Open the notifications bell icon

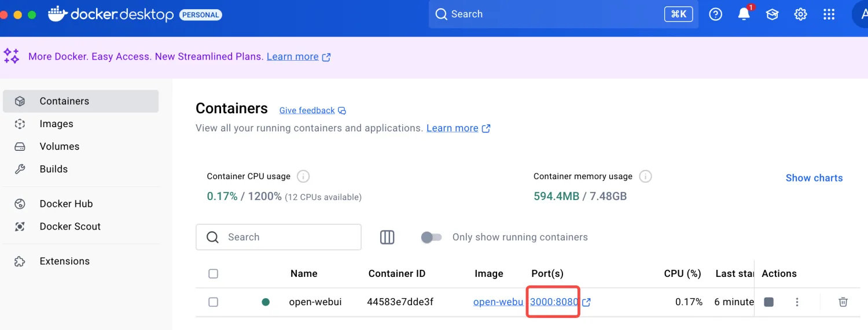744,14
